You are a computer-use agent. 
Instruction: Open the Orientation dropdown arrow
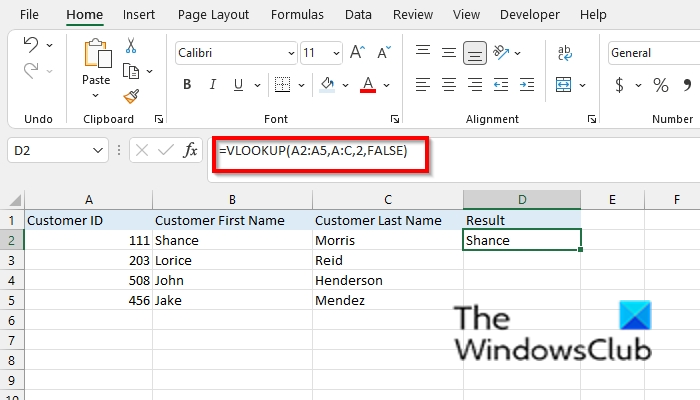pyautogui.click(x=517, y=53)
